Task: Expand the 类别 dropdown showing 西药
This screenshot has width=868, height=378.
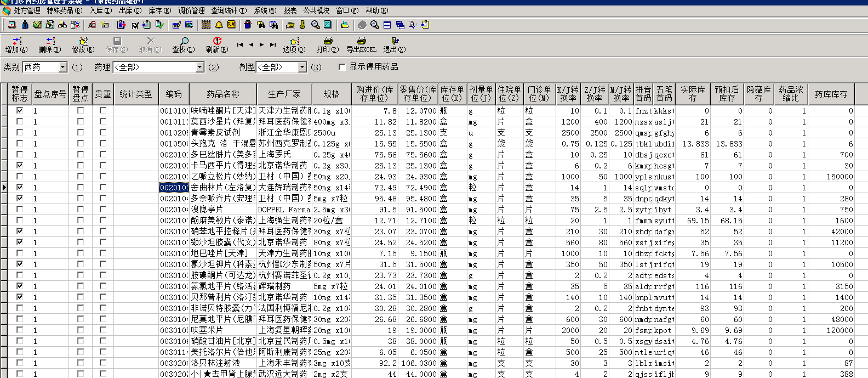Action: tap(62, 67)
